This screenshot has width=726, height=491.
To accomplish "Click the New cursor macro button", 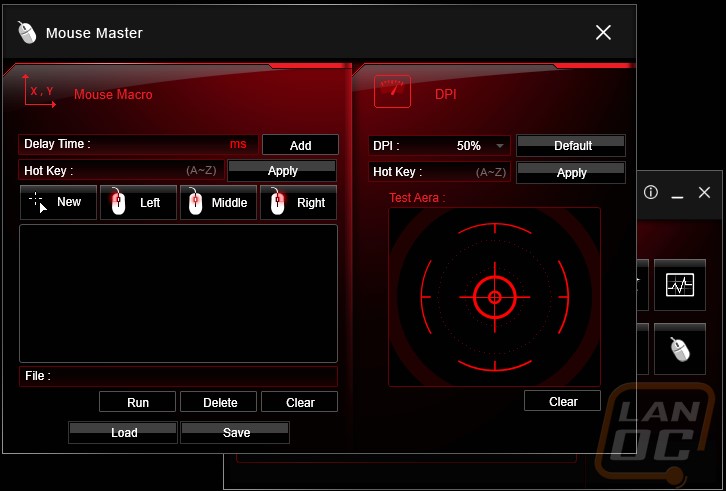I will 58,202.
